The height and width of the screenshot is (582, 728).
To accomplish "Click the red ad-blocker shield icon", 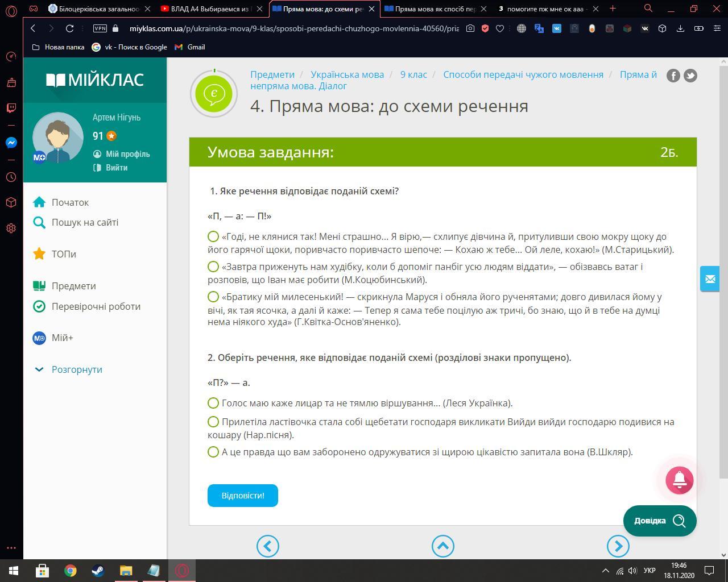I will pos(485,28).
